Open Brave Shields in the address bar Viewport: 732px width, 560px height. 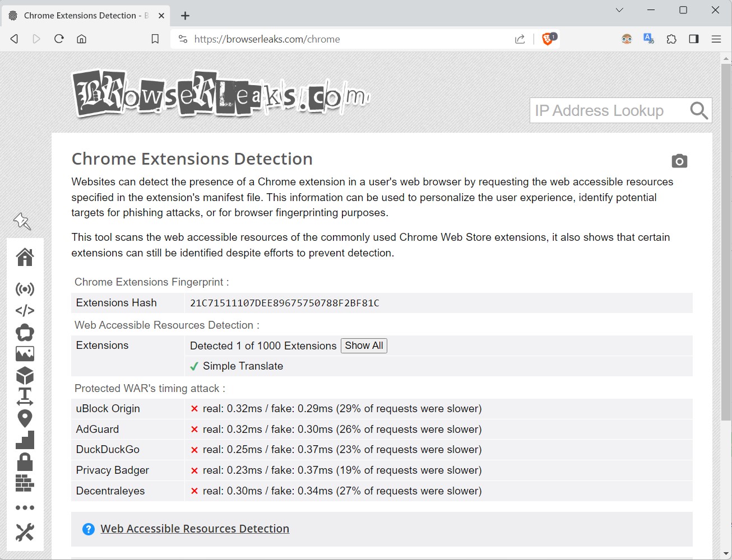[548, 39]
